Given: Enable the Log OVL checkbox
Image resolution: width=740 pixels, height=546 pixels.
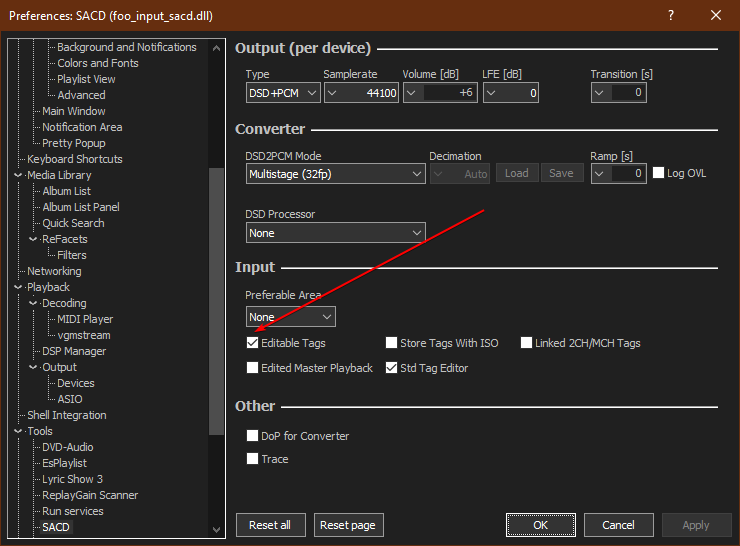Looking at the screenshot, I should tap(658, 173).
